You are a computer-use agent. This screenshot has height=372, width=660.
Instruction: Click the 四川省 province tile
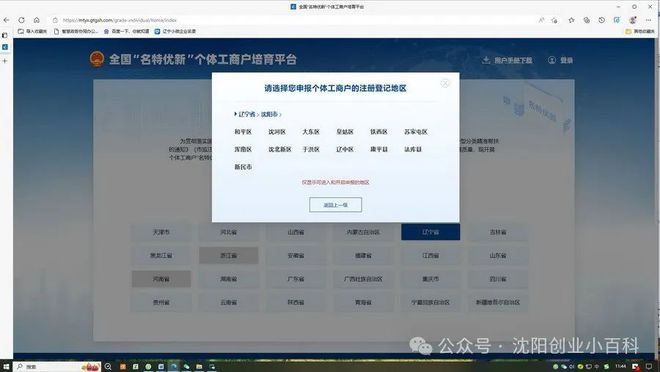click(498, 279)
